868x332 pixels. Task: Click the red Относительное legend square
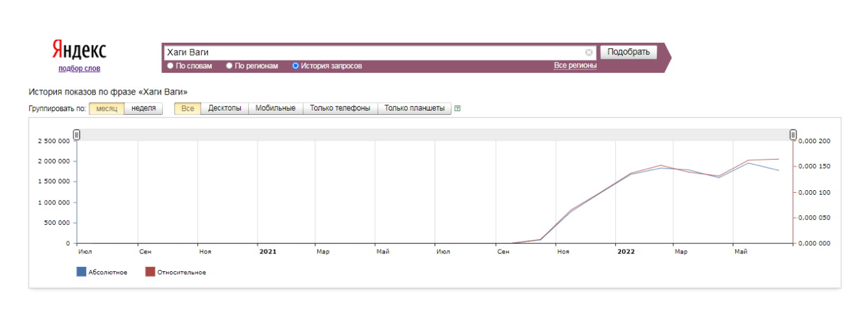150,272
